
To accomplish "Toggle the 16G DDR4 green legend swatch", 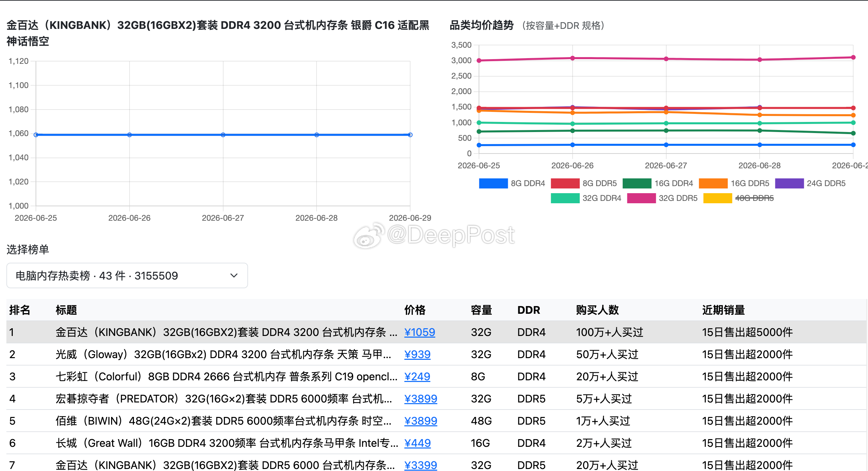I will click(x=636, y=183).
